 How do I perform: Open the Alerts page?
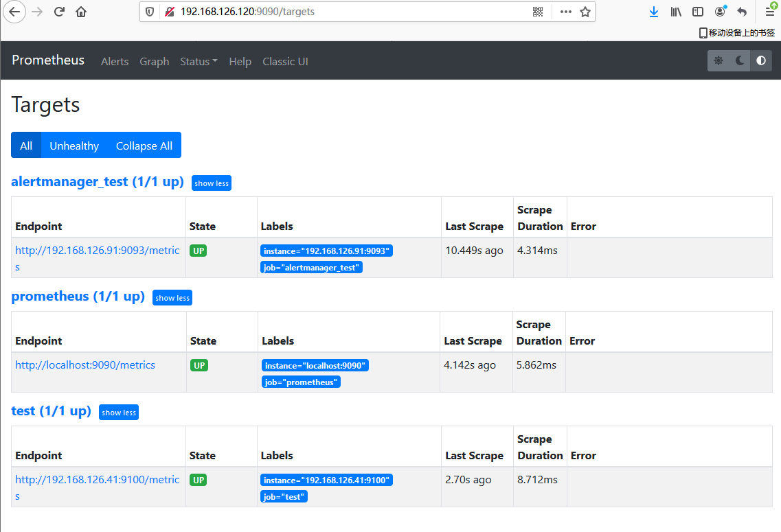click(x=115, y=62)
